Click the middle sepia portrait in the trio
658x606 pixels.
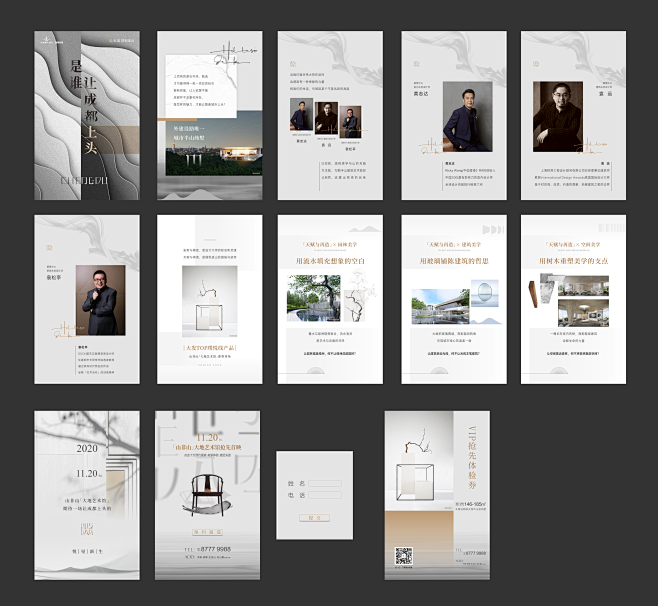pos(326,118)
